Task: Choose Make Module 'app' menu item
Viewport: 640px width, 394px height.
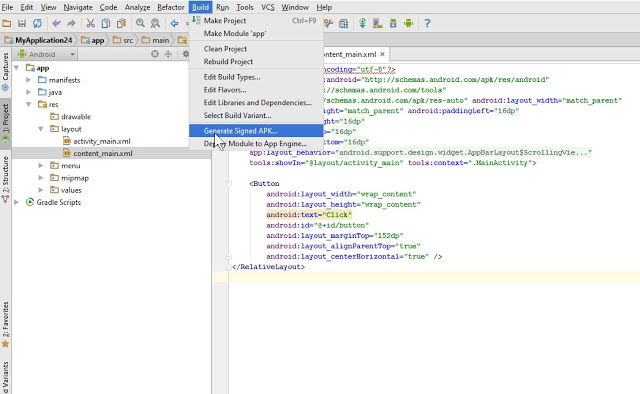Action: click(256, 33)
